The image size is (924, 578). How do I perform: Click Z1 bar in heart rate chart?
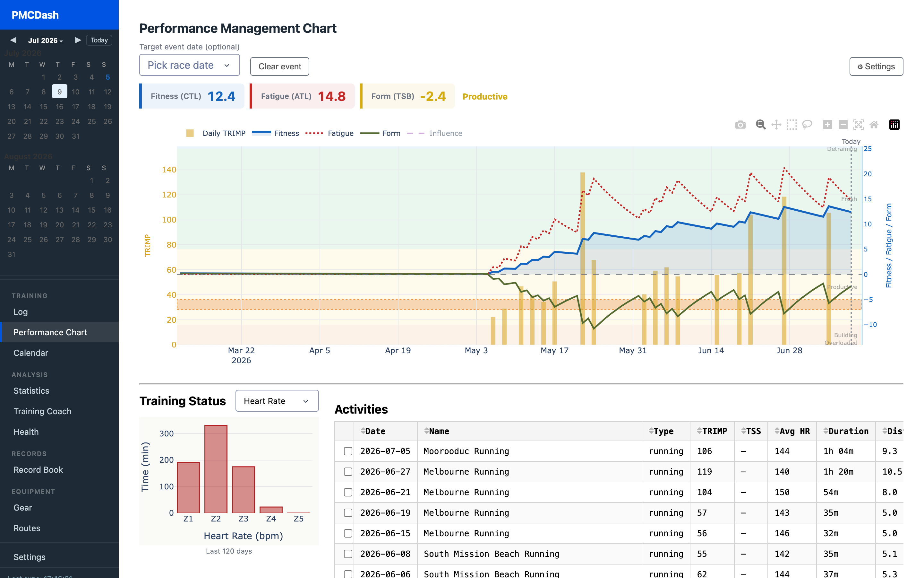188,487
